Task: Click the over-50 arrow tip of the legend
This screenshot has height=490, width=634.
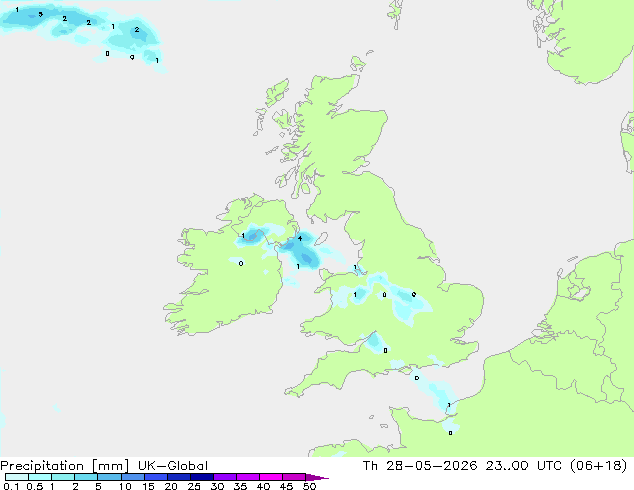Action: coord(317,477)
